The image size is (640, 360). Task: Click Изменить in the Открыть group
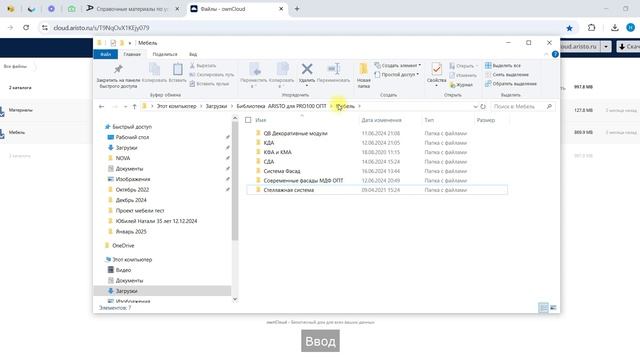point(463,75)
